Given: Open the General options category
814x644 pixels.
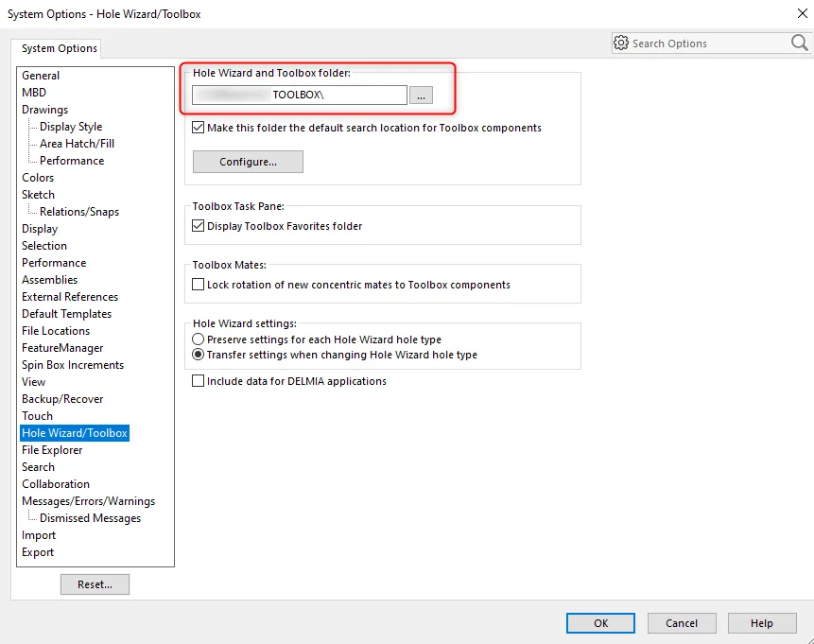Looking at the screenshot, I should point(41,76).
